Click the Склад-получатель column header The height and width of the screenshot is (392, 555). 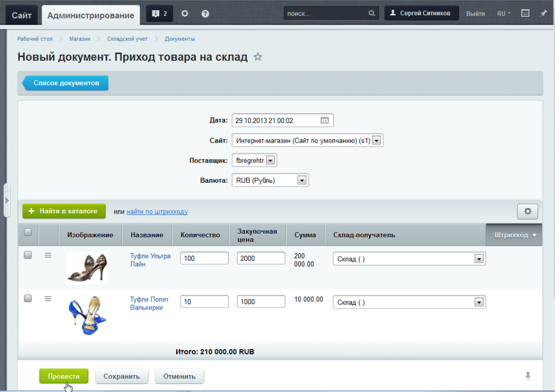click(x=405, y=235)
